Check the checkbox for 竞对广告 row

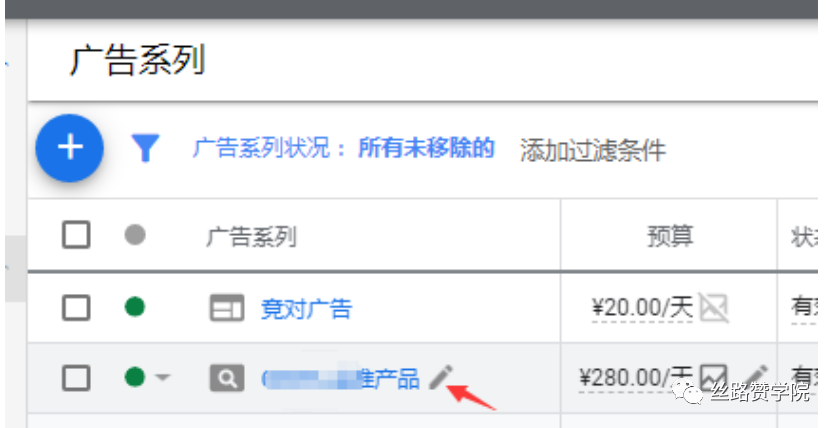tap(76, 308)
